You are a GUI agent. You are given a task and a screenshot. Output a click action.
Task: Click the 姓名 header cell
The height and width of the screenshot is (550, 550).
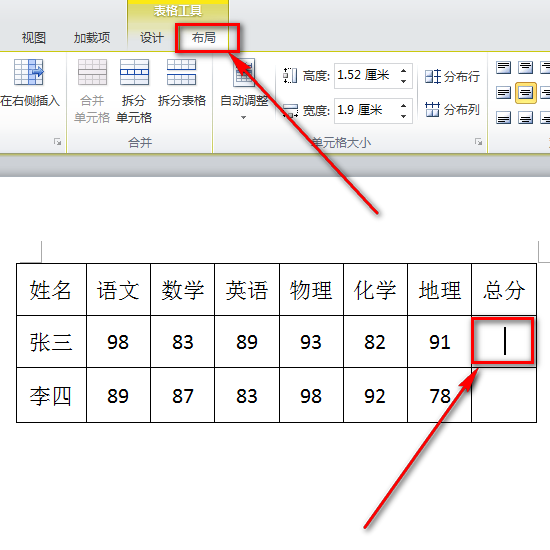(x=51, y=289)
